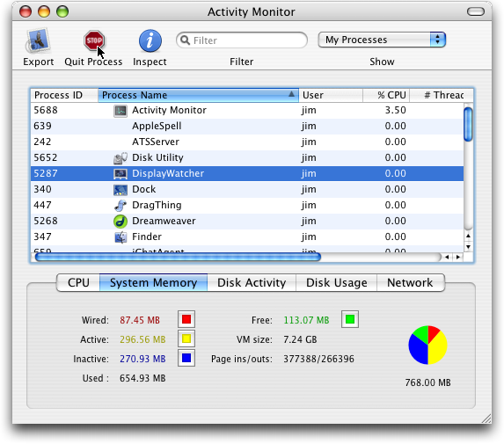Sort by # Threads column header
Image resolution: width=504 pixels, height=444 pixels.
tap(441, 95)
